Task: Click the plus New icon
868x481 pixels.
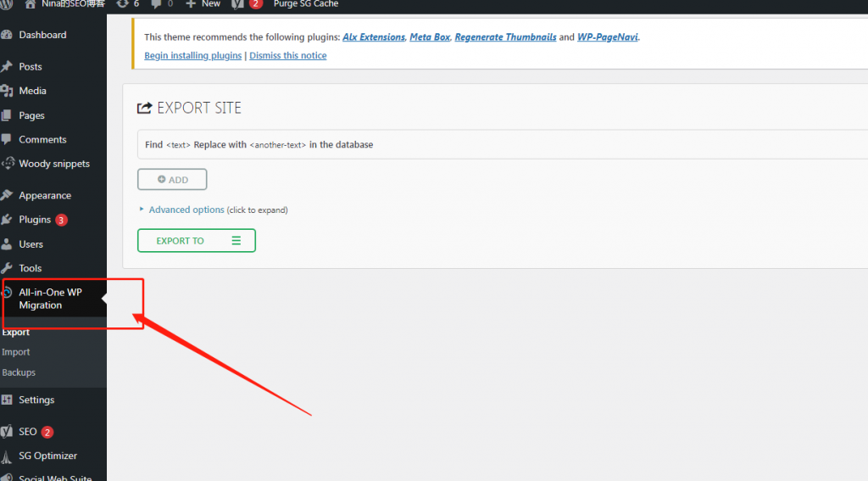Action: 191,4
